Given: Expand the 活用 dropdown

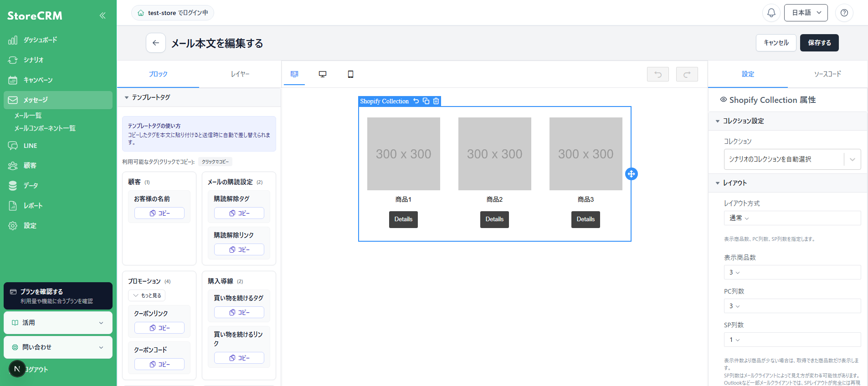Looking at the screenshot, I should pos(58,323).
